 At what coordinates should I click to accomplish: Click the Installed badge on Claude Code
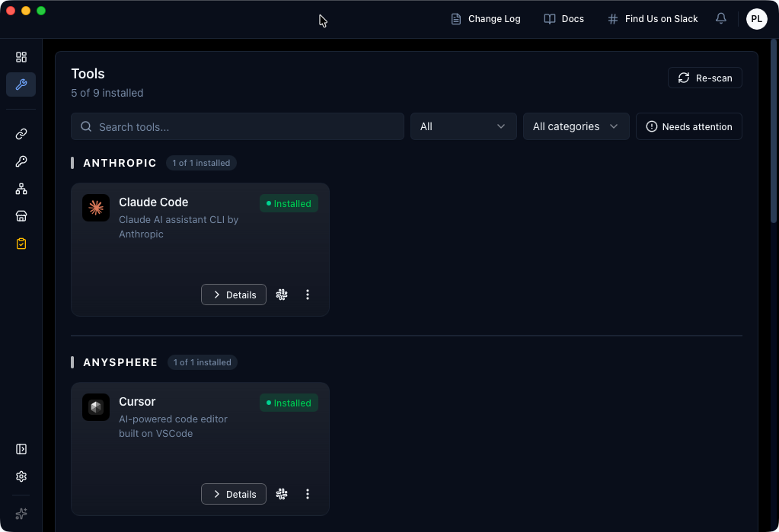(x=289, y=204)
